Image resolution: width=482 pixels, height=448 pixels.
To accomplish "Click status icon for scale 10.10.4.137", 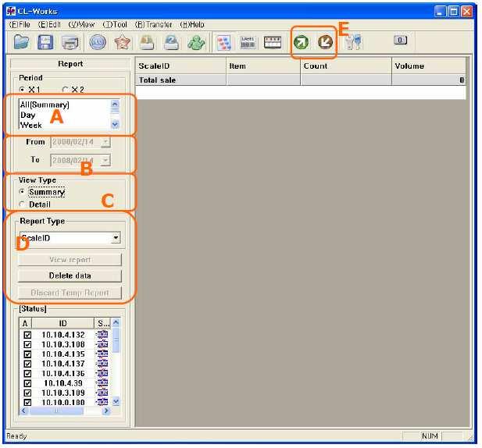I will (102, 364).
